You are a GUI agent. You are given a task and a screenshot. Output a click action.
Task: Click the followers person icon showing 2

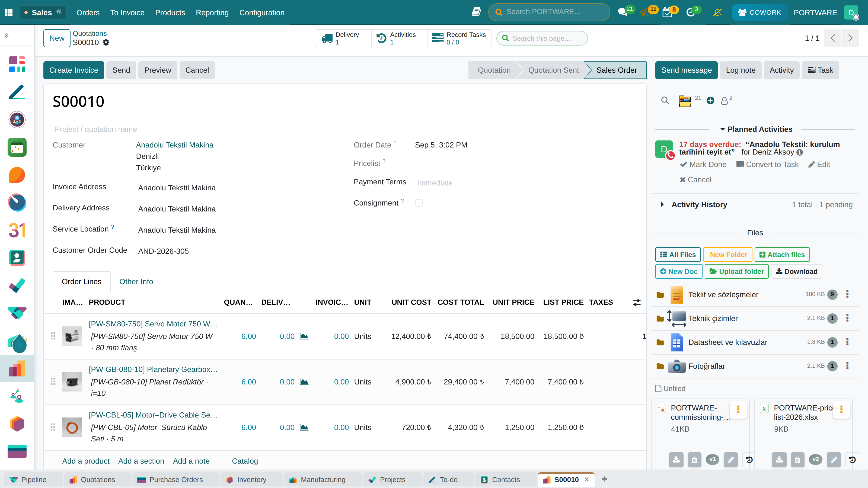724,101
